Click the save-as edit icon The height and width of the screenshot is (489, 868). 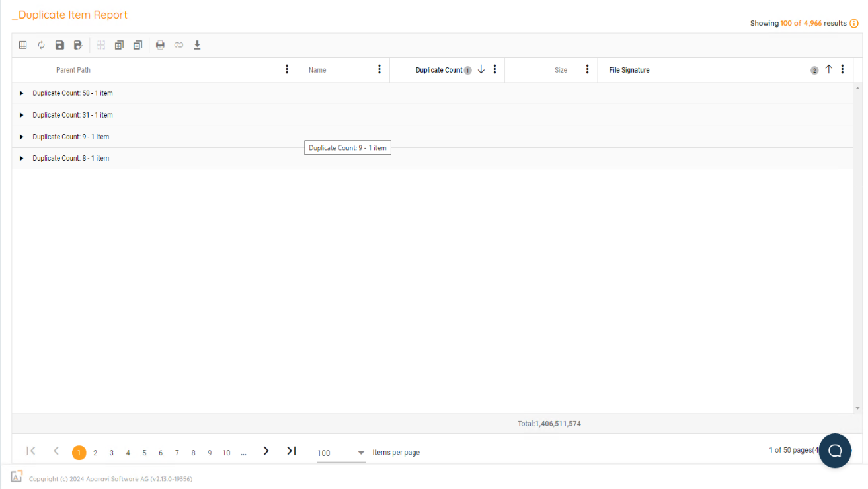(78, 45)
